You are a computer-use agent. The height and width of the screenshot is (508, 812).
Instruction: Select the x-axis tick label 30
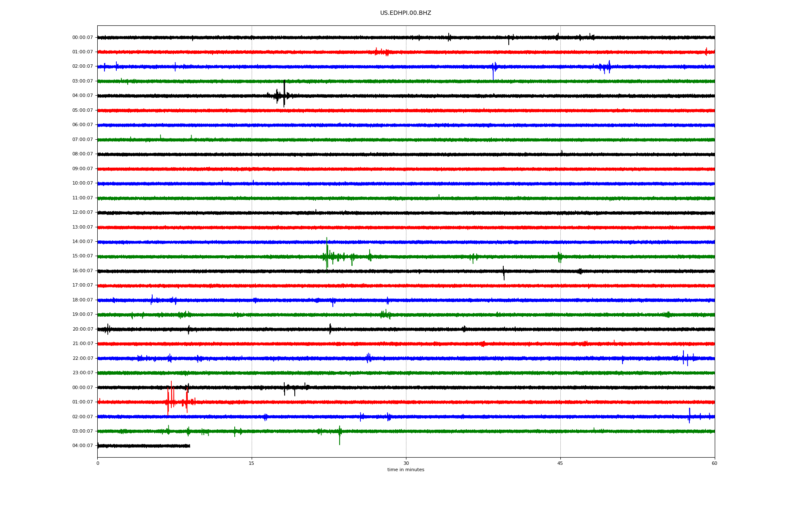[x=406, y=463]
